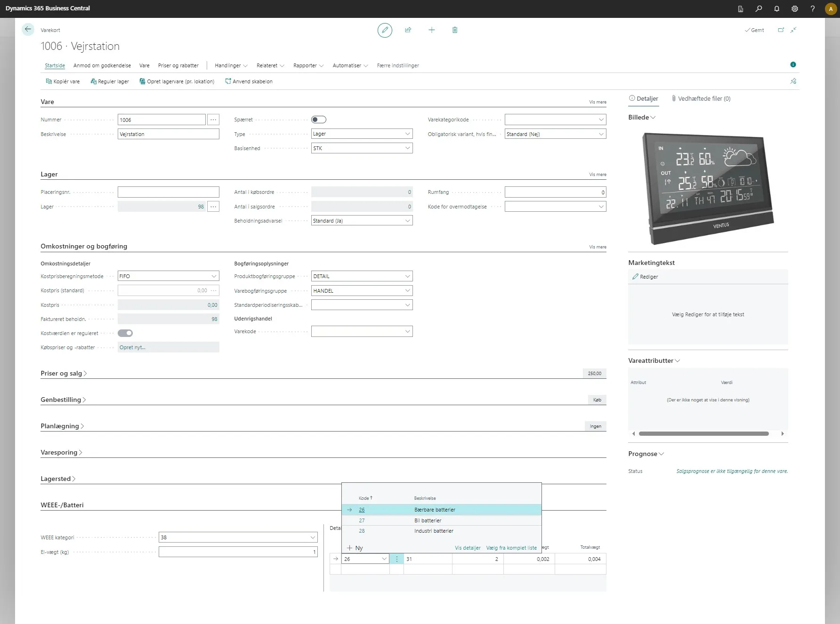Go back with the arrow button
The height and width of the screenshot is (624, 840).
tap(28, 30)
